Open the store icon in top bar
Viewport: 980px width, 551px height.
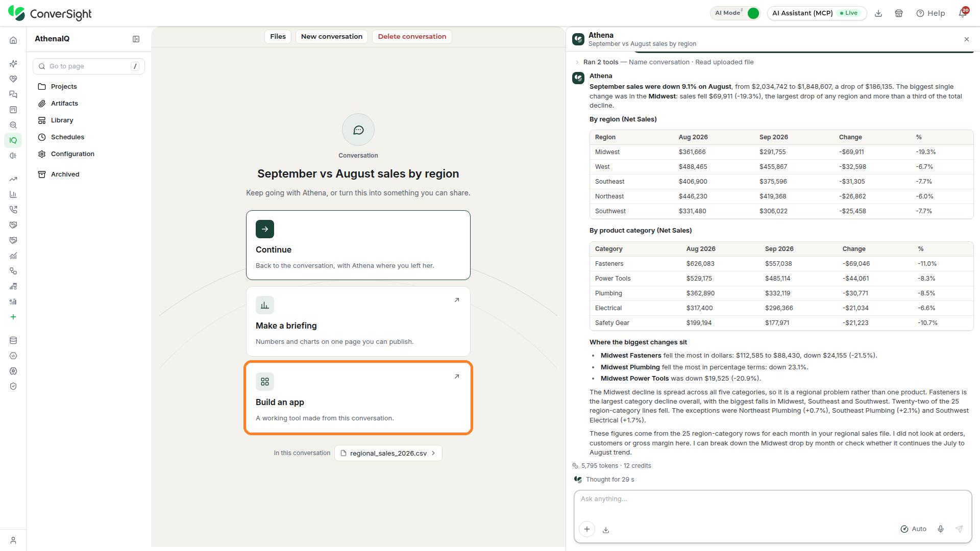coord(899,14)
